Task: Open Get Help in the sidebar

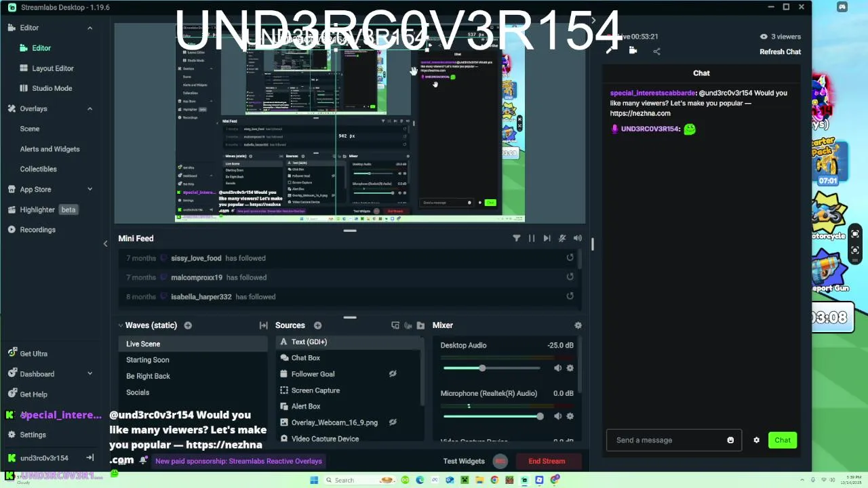Action: (x=27, y=394)
